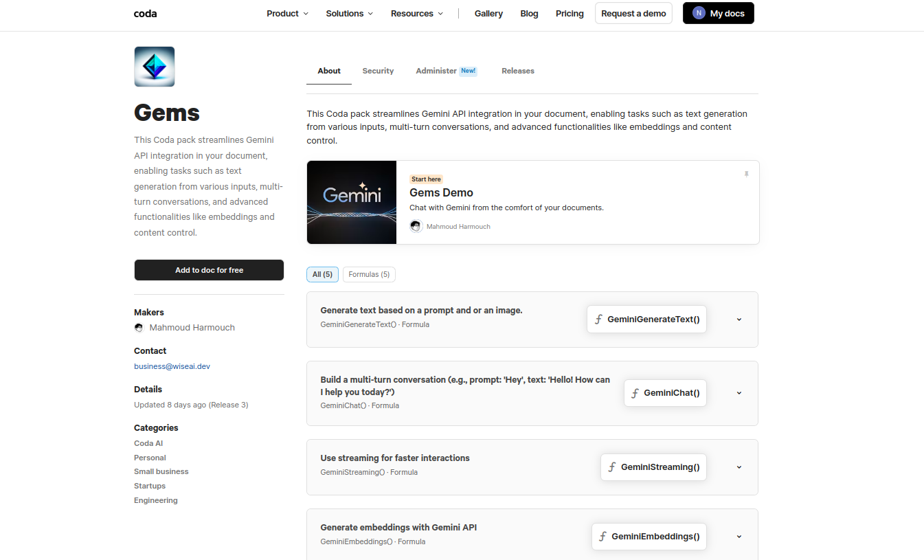This screenshot has width=924, height=560.
Task: Click 'Generate embeddings with Gemini API' title
Action: click(x=398, y=528)
